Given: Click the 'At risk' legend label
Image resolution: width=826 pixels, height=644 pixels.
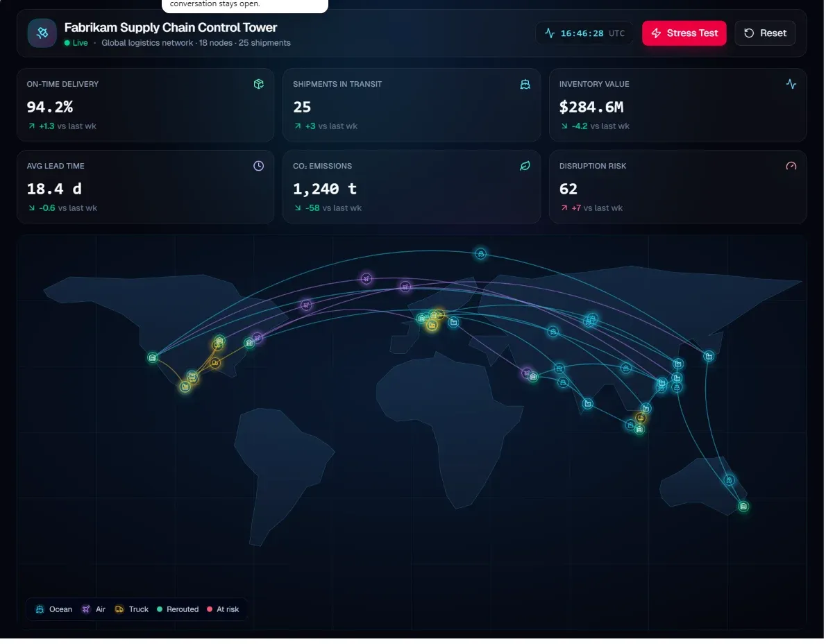Looking at the screenshot, I should coord(228,610).
